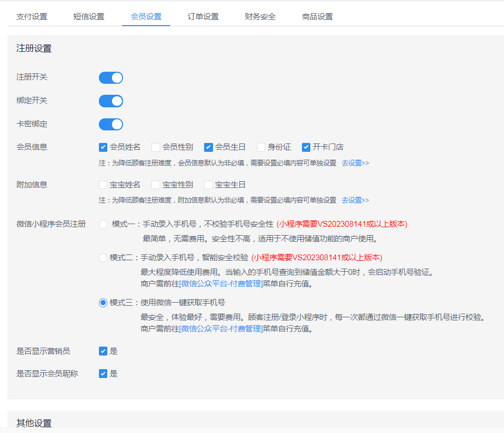Switch to the 短信设置 tab
This screenshot has width=504, height=433.
(89, 17)
